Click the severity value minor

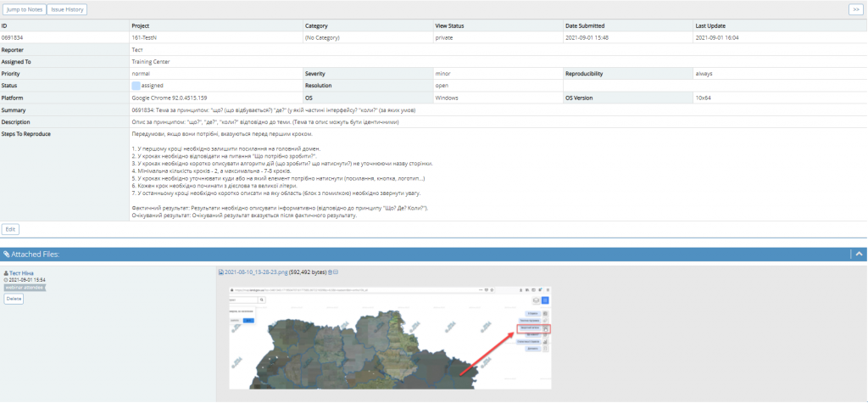(442, 74)
